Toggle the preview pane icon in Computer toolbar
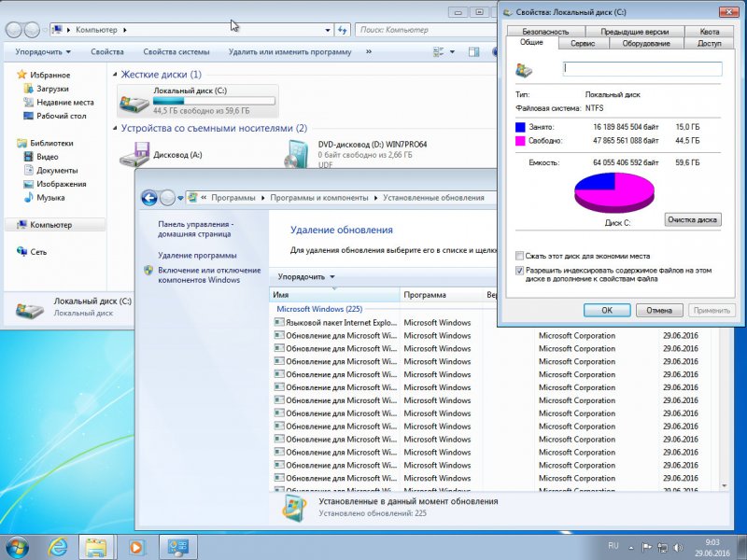Viewport: 747px width, 560px height. (473, 52)
